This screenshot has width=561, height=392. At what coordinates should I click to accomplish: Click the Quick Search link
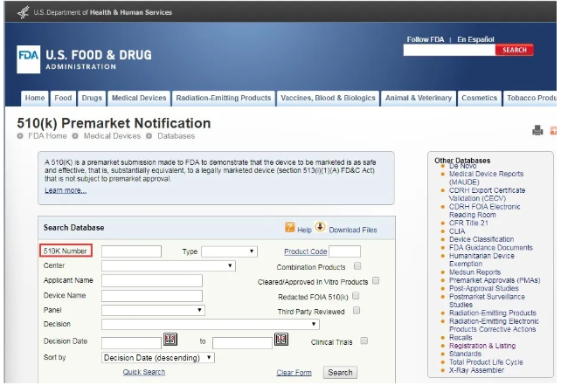pos(144,372)
